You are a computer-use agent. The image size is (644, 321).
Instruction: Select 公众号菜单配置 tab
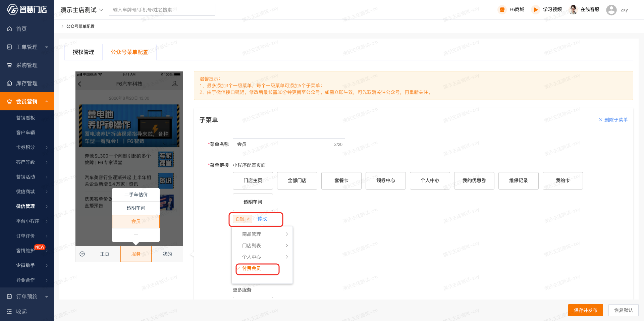point(129,52)
